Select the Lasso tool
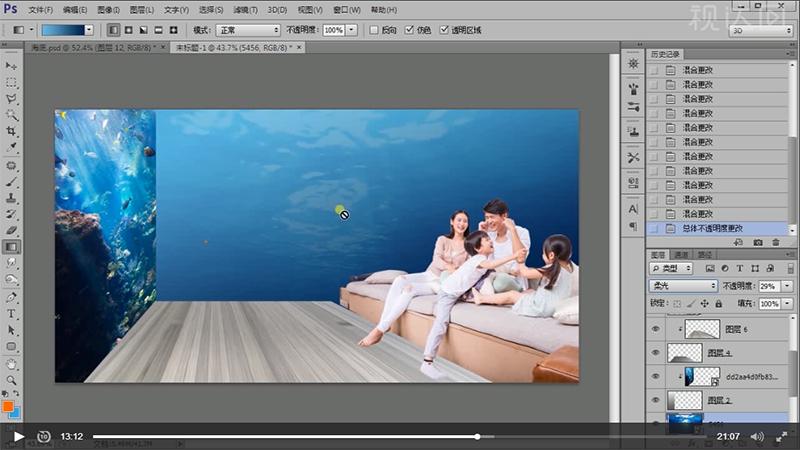 pos(11,99)
